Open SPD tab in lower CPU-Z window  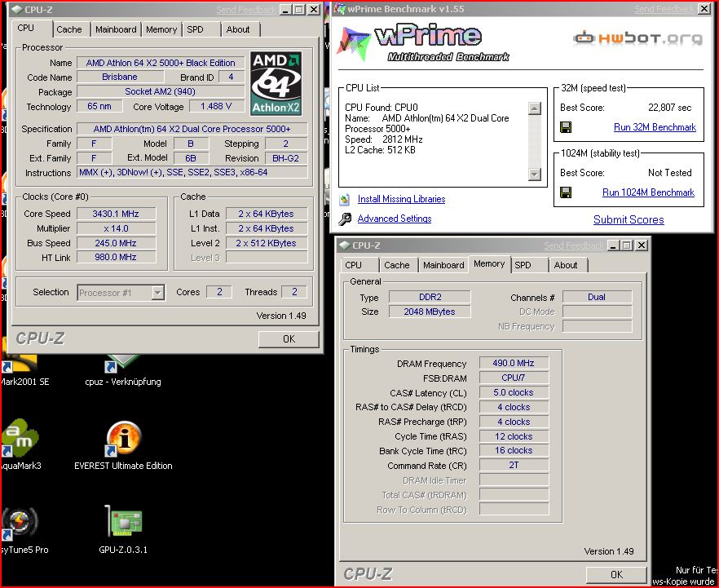click(523, 265)
